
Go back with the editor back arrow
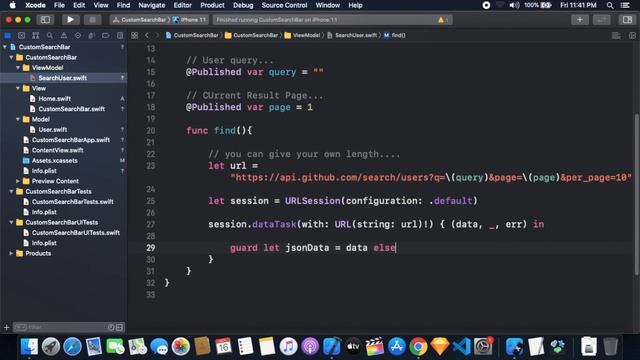click(x=147, y=36)
